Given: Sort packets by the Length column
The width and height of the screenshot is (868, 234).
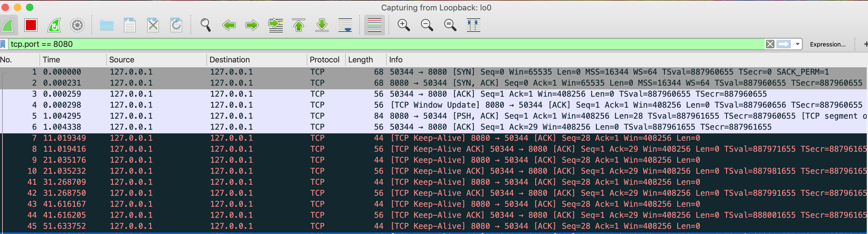Looking at the screenshot, I should click(x=366, y=60).
